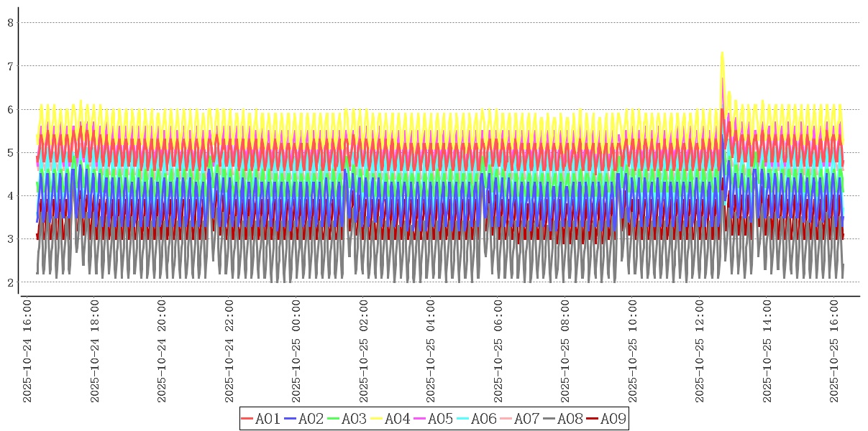Viewport: 868px width, 431px height.
Task: Click the y-axis value 5 label
Action: (10, 152)
